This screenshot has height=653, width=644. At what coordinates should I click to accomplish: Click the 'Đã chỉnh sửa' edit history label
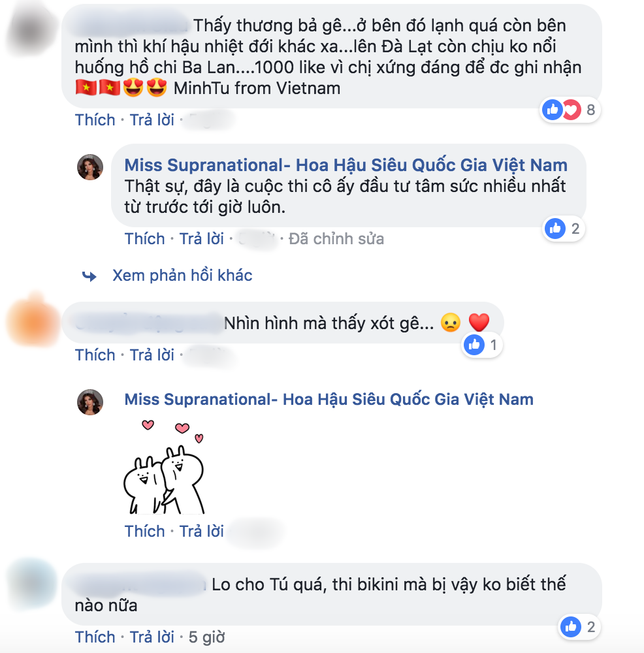pos(336,239)
